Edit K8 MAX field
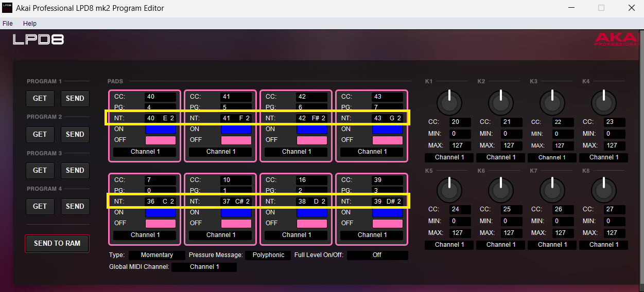This screenshot has width=644, height=292. pos(614,233)
